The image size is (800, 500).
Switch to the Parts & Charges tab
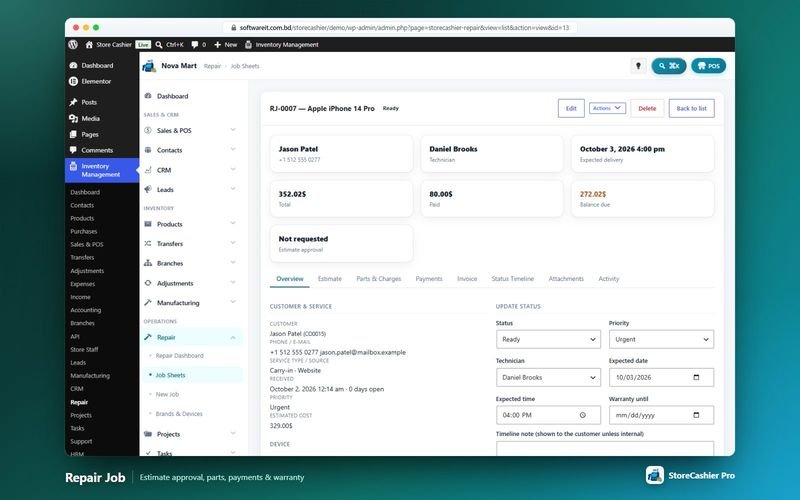pos(379,279)
